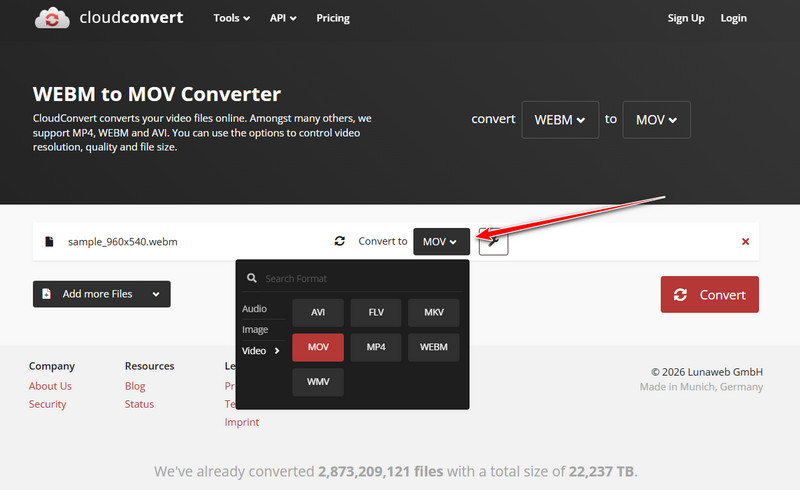Click the 2,873,209,121 files statistic text
The image size is (800, 490).
click(x=381, y=471)
